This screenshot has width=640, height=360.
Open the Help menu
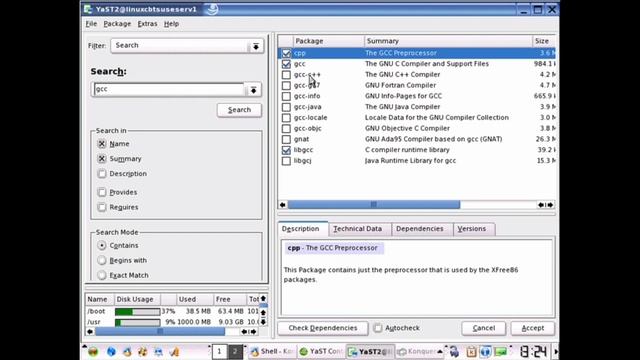pyautogui.click(x=171, y=24)
